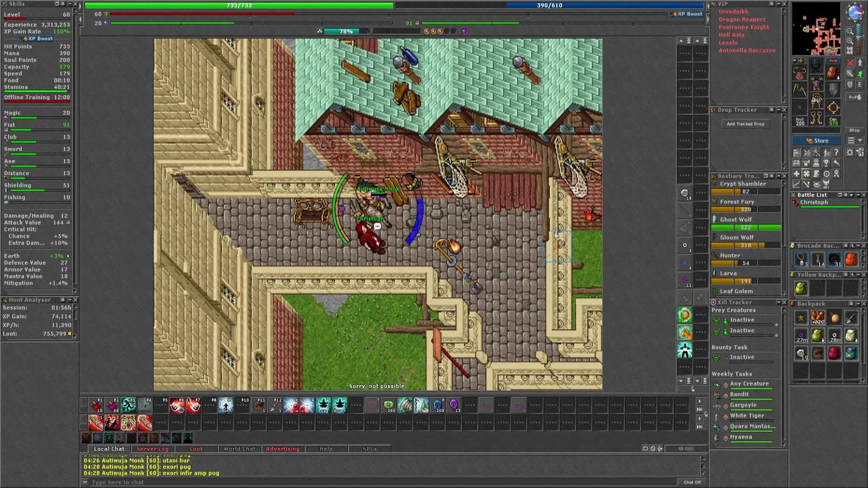868x488 pixels.
Task: Click the yellow backpack in Yellow Backpack container
Action: point(801,287)
